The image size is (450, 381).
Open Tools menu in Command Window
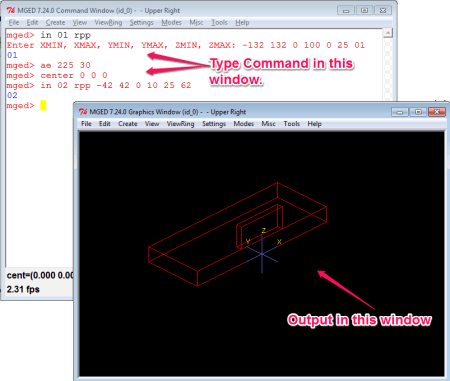219,22
